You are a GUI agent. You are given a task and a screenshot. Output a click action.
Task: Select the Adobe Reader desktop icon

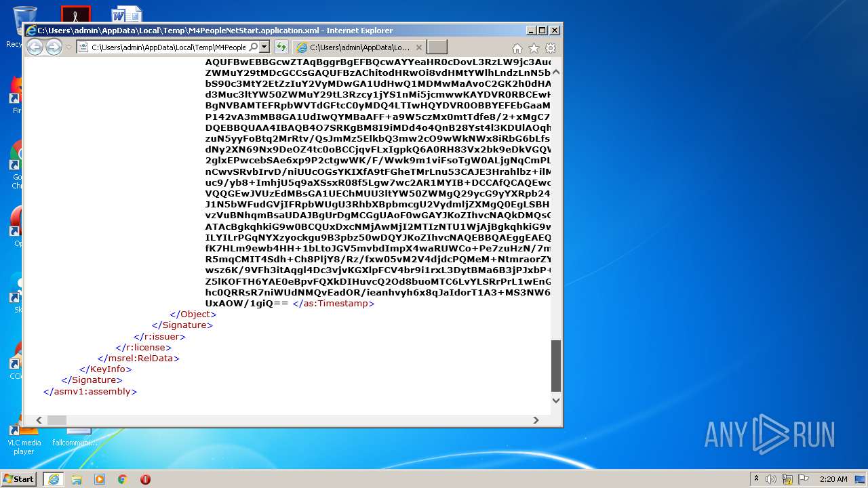pyautogui.click(x=76, y=14)
